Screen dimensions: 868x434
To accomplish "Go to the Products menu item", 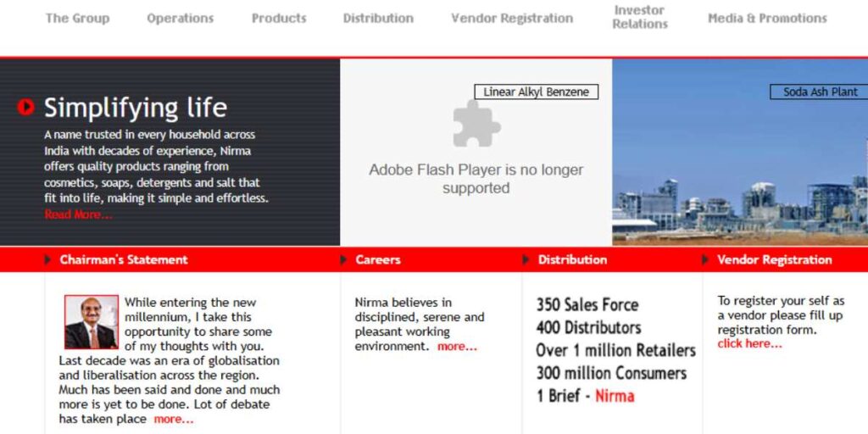I will pyautogui.click(x=279, y=19).
